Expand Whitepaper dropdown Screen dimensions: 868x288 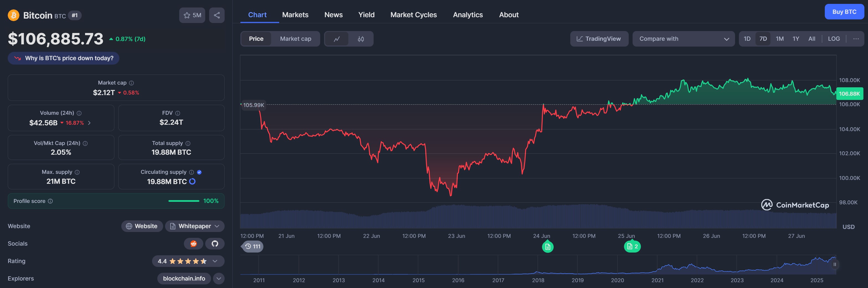(x=195, y=226)
